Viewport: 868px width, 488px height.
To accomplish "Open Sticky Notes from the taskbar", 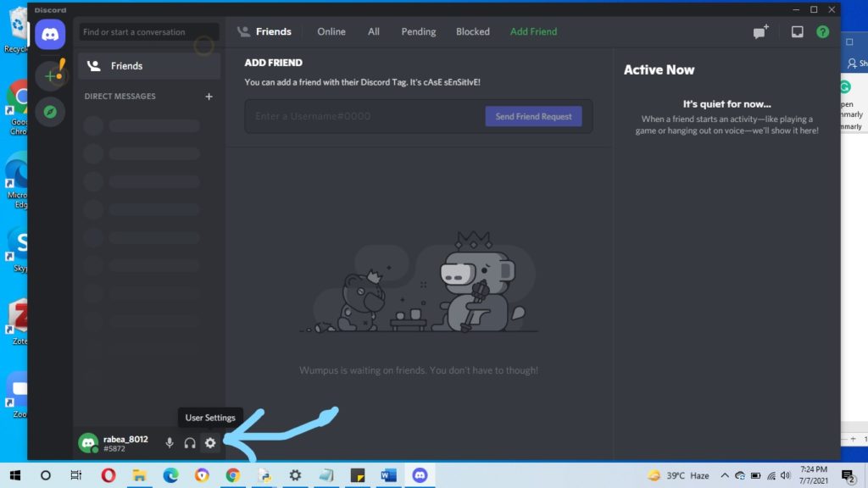I will point(358,475).
